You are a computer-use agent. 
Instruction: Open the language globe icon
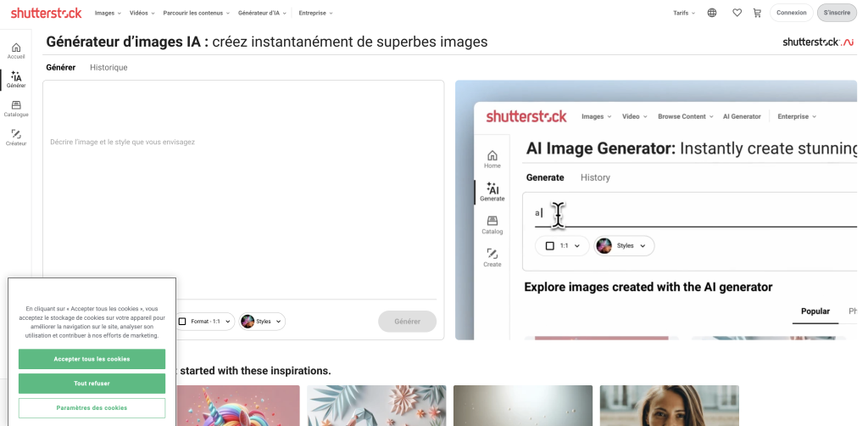point(712,13)
